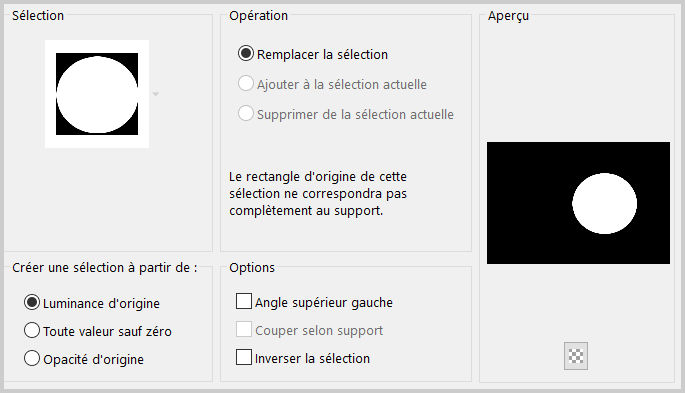This screenshot has width=685, height=393.
Task: Click the Sélection group label
Action: click(x=38, y=16)
